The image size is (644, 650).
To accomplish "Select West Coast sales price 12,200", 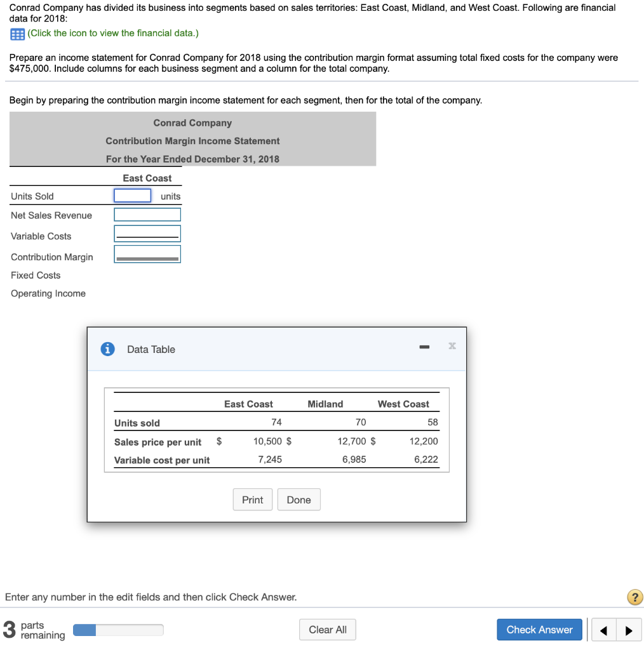I will pyautogui.click(x=424, y=441).
